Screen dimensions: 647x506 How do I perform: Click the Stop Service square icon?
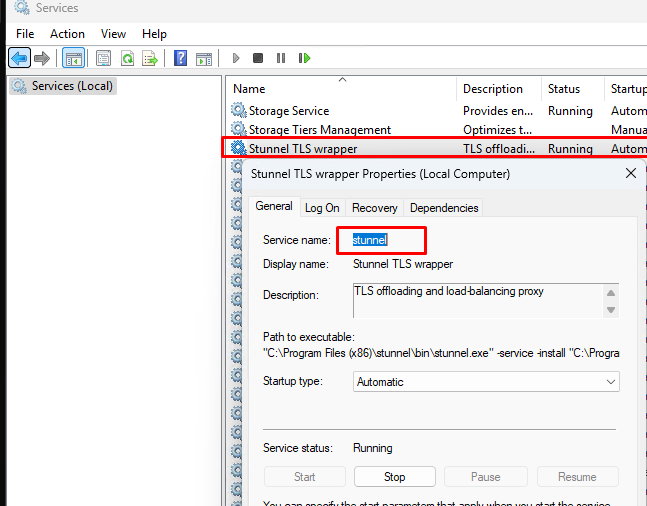pyautogui.click(x=258, y=59)
